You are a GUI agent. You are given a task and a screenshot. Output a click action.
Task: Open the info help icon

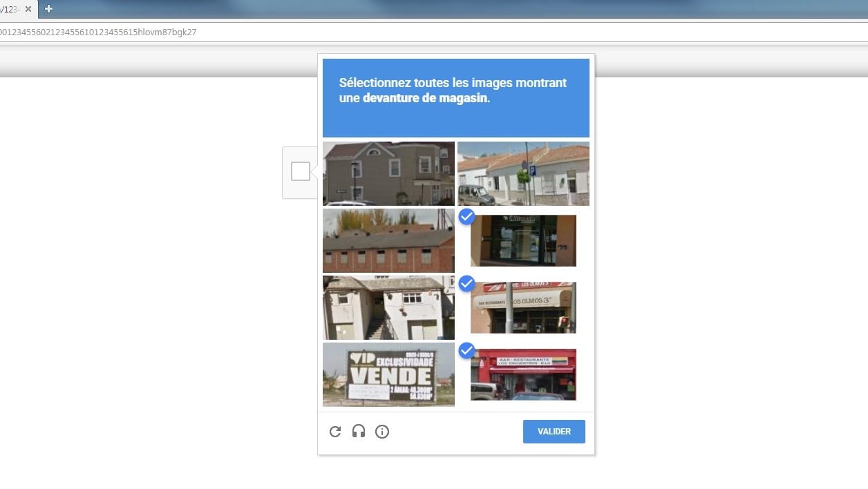point(382,432)
